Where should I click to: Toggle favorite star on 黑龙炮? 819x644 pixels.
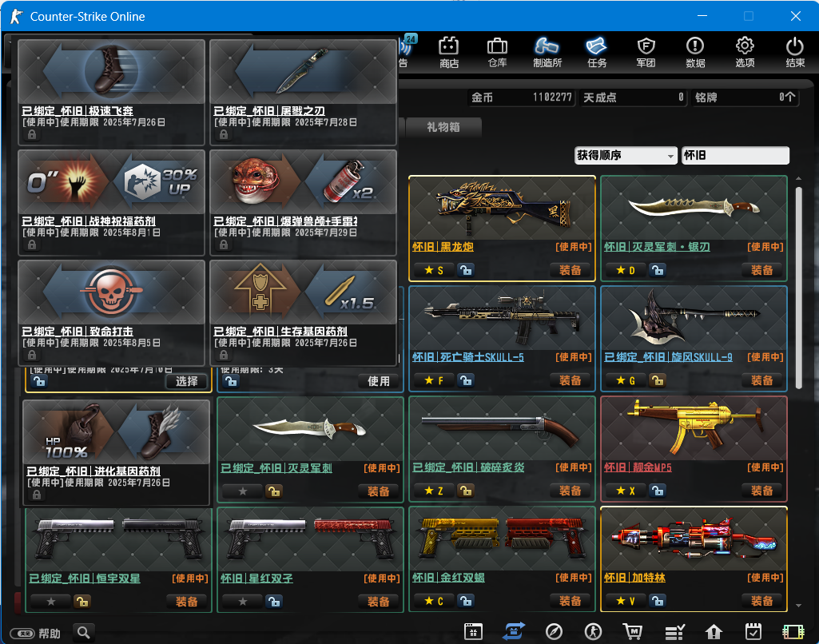[x=435, y=270]
